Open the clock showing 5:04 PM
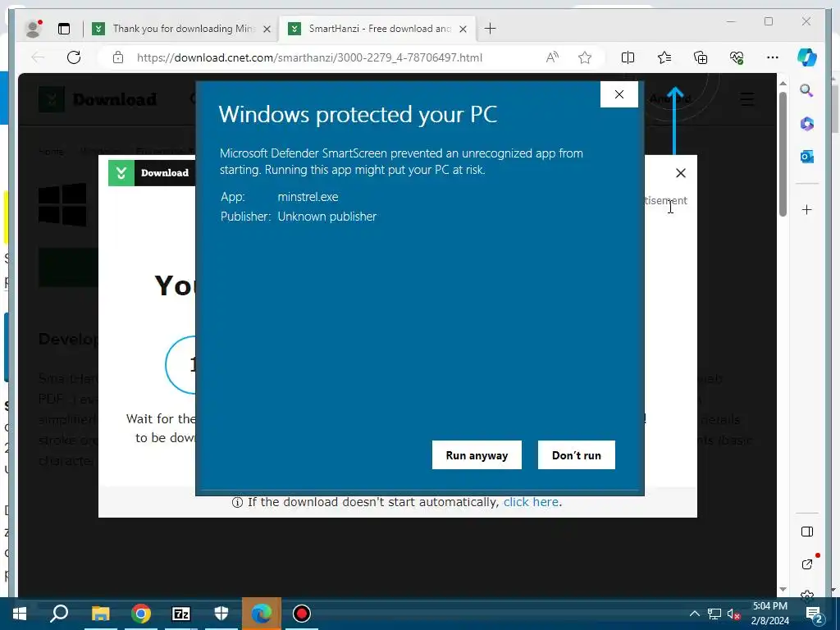 (x=769, y=614)
